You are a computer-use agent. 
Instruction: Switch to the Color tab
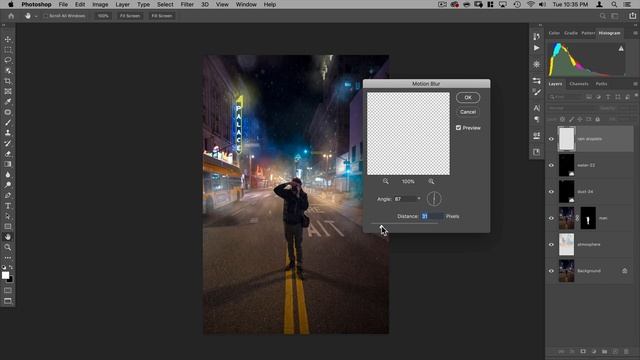pyautogui.click(x=554, y=33)
